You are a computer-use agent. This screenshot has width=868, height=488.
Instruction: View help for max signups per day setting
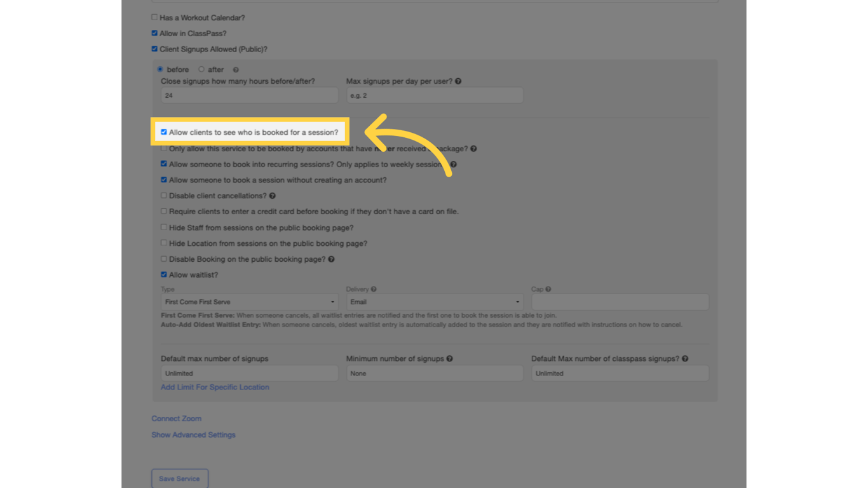[x=458, y=81]
